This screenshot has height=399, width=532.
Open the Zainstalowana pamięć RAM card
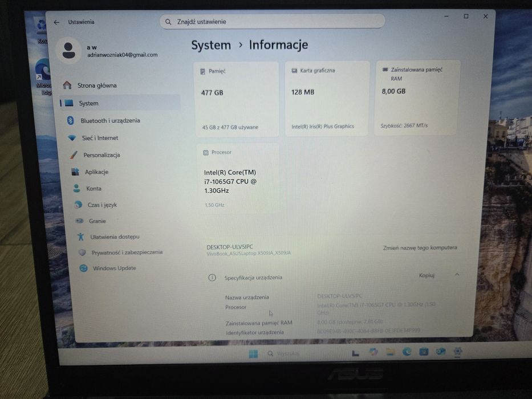point(417,97)
